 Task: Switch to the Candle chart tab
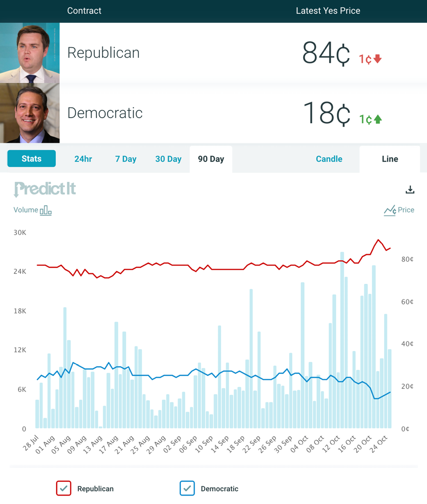329,159
